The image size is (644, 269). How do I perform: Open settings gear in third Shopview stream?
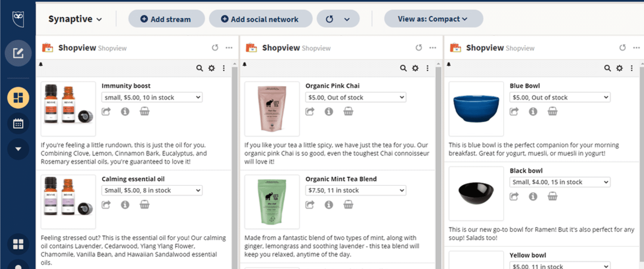(619, 68)
